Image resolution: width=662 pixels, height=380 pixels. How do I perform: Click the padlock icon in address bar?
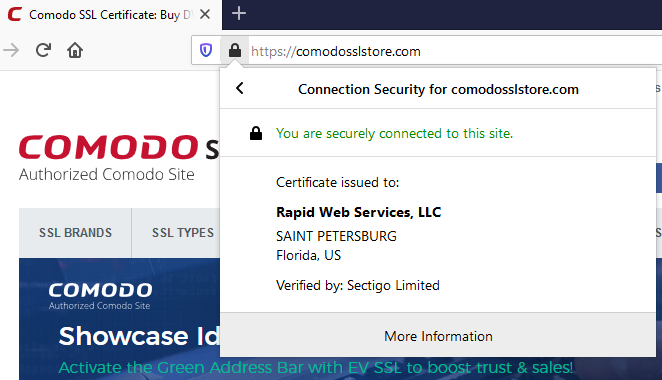point(235,51)
